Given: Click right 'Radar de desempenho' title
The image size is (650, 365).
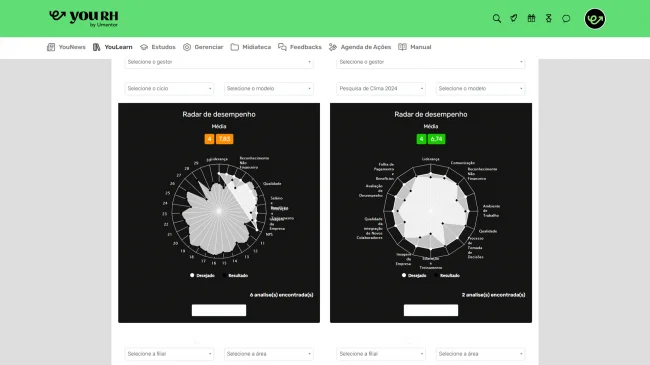Looking at the screenshot, I should [x=431, y=114].
